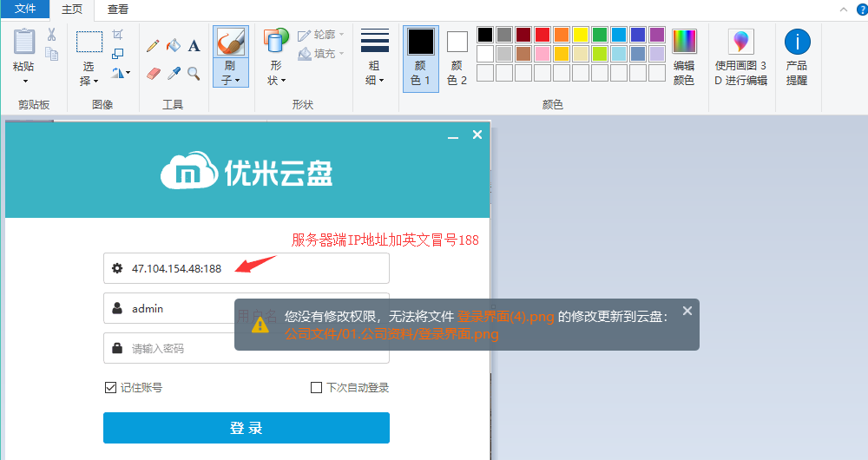Enable the 下次自动登录 checkbox
Image resolution: width=868 pixels, height=460 pixels.
click(316, 387)
